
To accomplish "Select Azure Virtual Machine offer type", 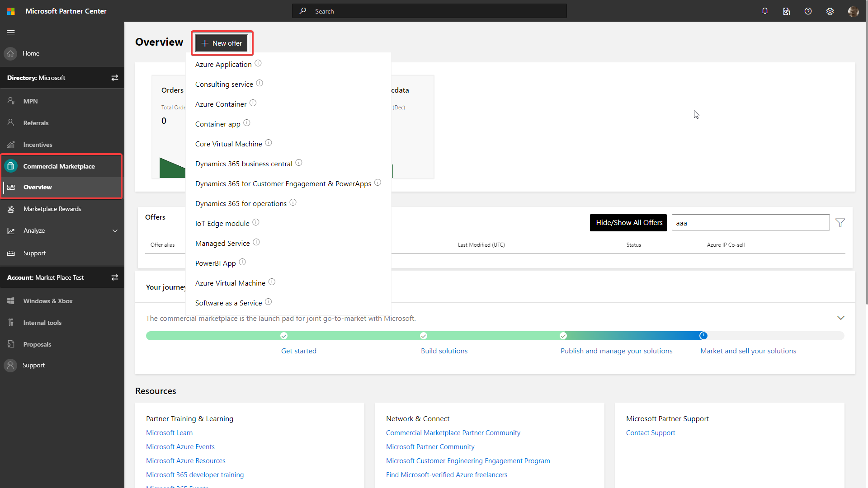I will click(230, 282).
